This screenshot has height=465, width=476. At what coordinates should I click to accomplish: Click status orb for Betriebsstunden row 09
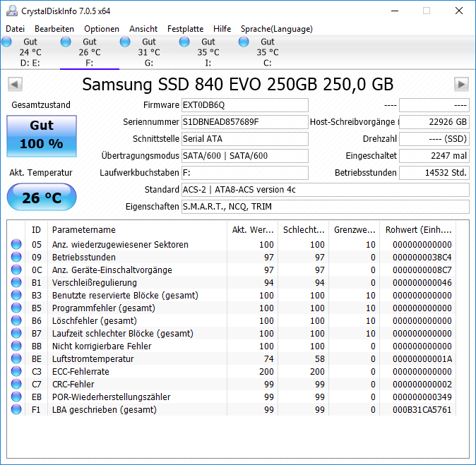tap(16, 257)
